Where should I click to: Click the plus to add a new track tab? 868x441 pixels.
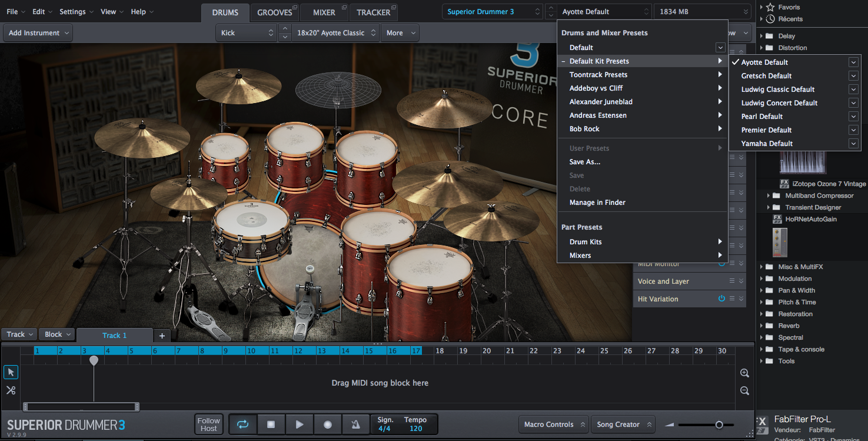click(x=162, y=335)
